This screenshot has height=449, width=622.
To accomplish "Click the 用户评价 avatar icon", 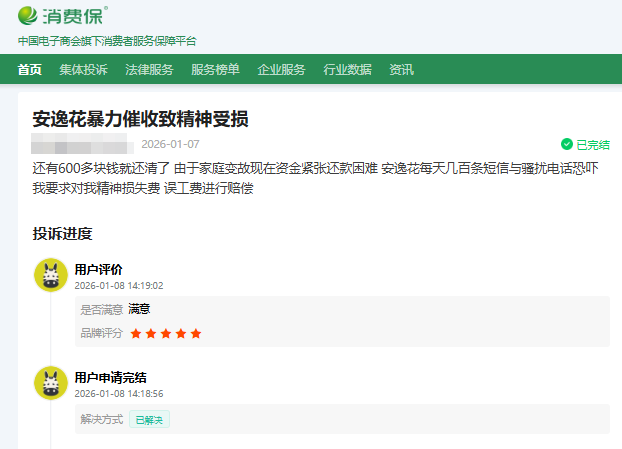I will click(50, 275).
